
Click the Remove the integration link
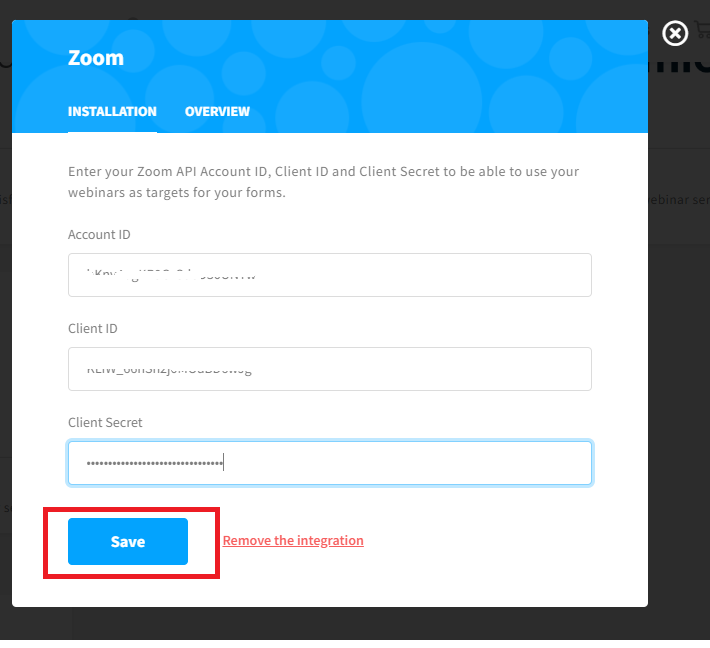293,541
